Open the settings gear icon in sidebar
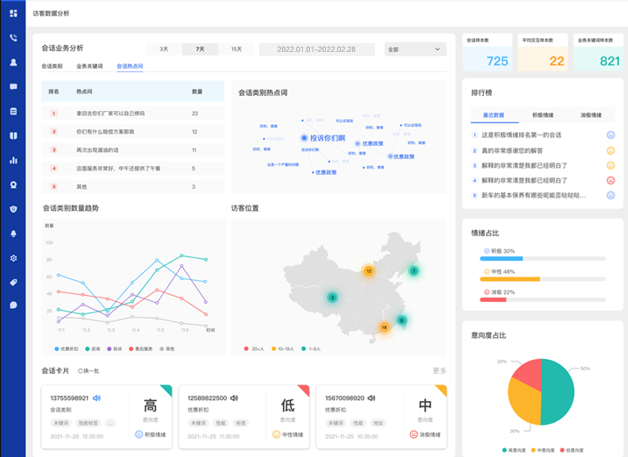This screenshot has height=457, width=628. click(14, 258)
